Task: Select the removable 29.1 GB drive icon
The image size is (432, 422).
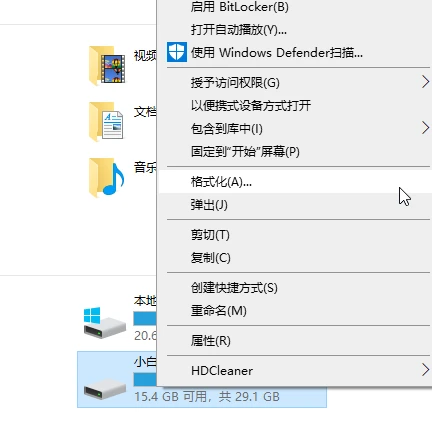Action: coord(105,389)
